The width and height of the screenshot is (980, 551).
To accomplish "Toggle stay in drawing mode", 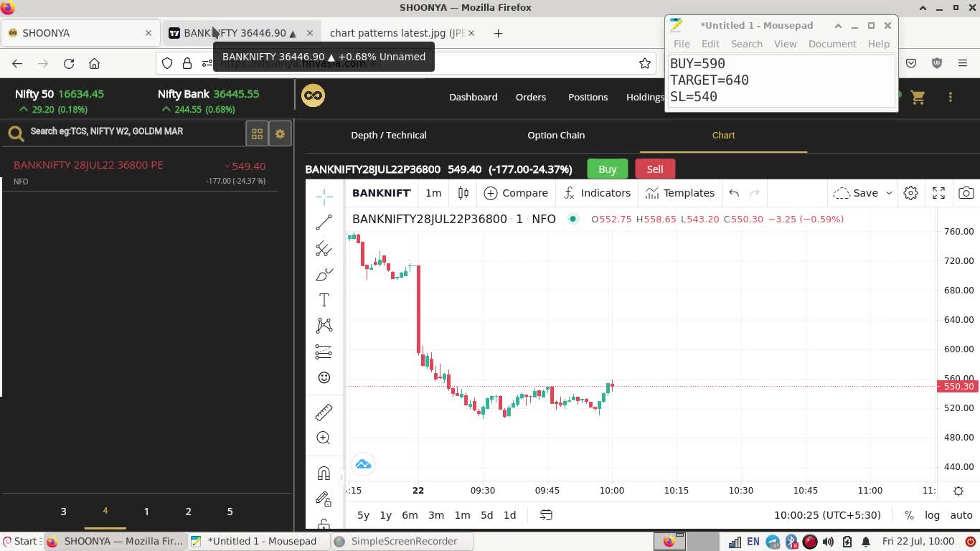I will (324, 499).
